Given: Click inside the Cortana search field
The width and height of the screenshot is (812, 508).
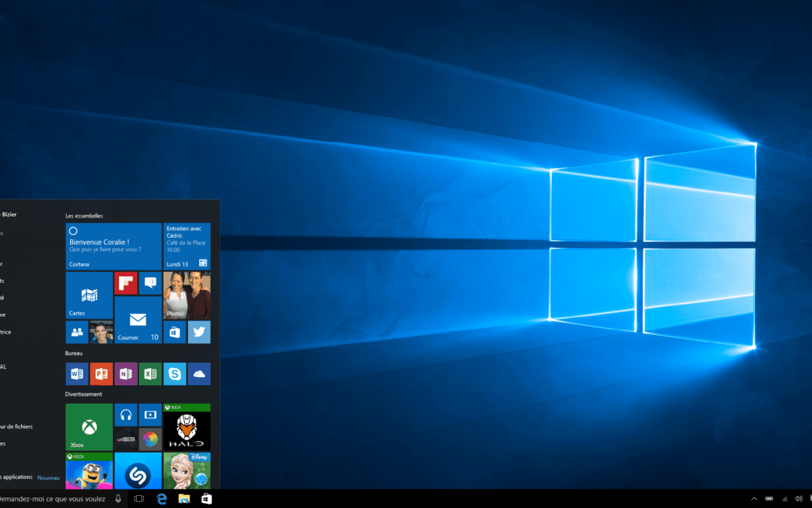Looking at the screenshot, I should tap(53, 498).
